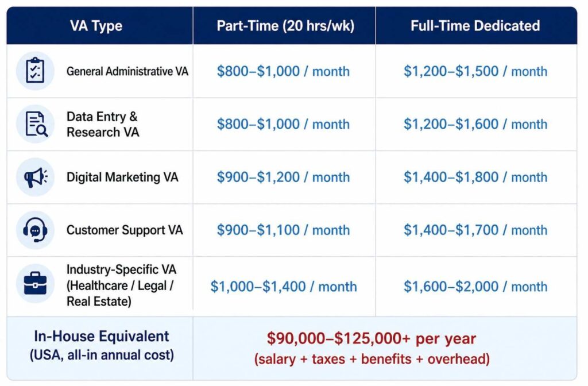Image resolution: width=588 pixels, height=386 pixels.
Task: Click the Data Entry & Research VA label
Action: point(103,124)
